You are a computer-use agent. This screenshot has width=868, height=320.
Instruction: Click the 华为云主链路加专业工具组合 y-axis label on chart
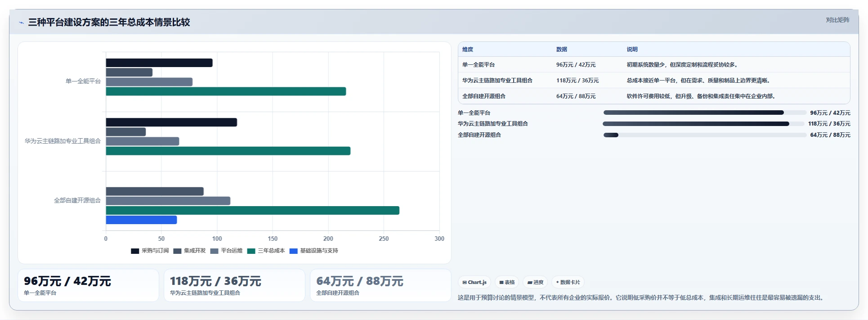(63, 141)
